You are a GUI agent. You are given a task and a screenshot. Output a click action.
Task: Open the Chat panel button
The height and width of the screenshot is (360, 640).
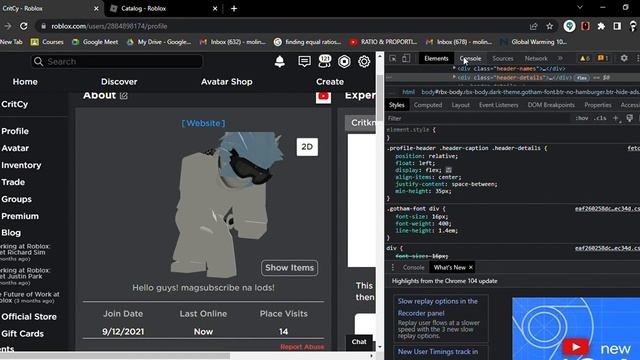point(359,342)
